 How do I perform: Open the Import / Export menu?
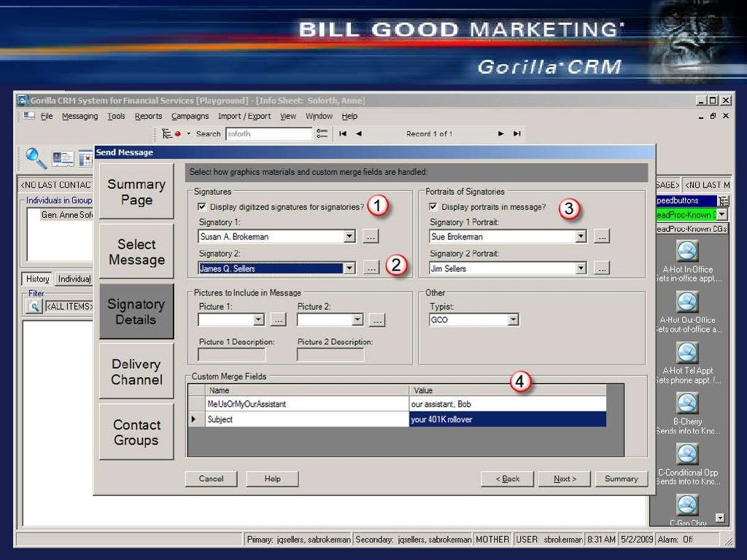[x=244, y=116]
